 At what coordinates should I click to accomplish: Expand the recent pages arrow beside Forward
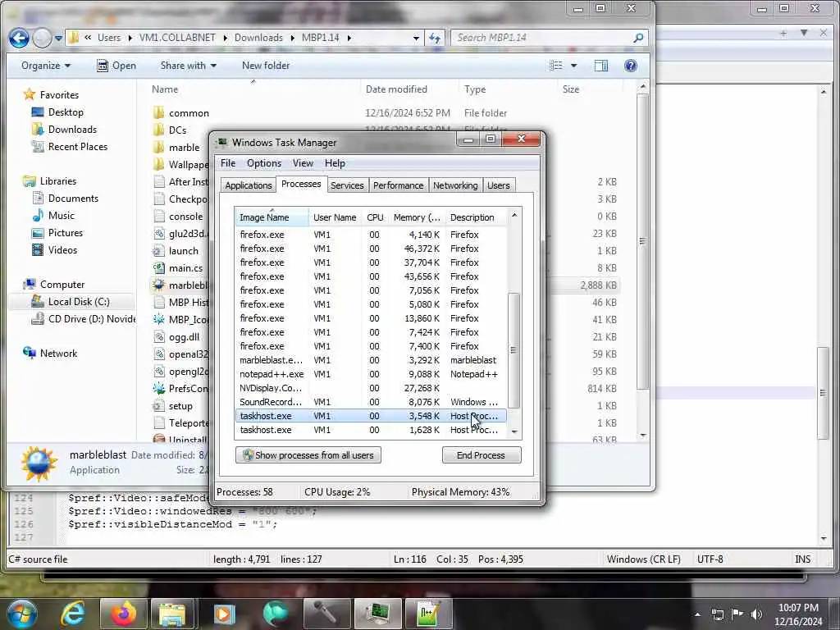(x=58, y=38)
